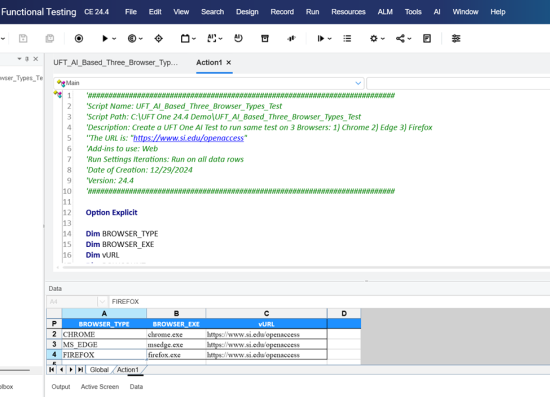Click the AI inspection toolbar icon

[x=212, y=38]
